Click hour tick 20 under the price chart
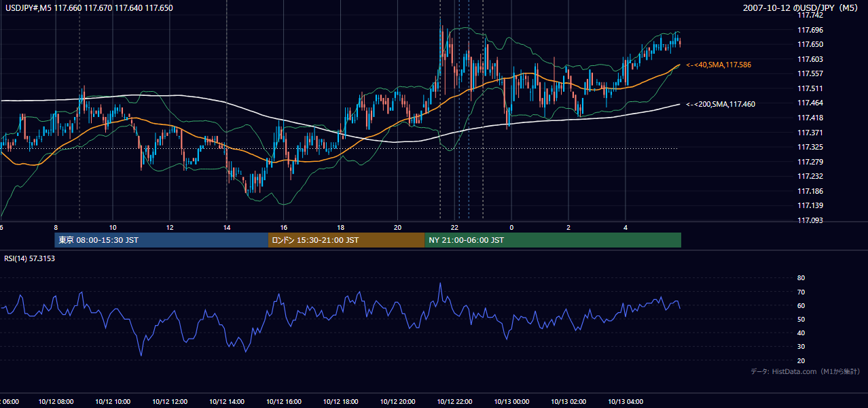 [x=398, y=227]
